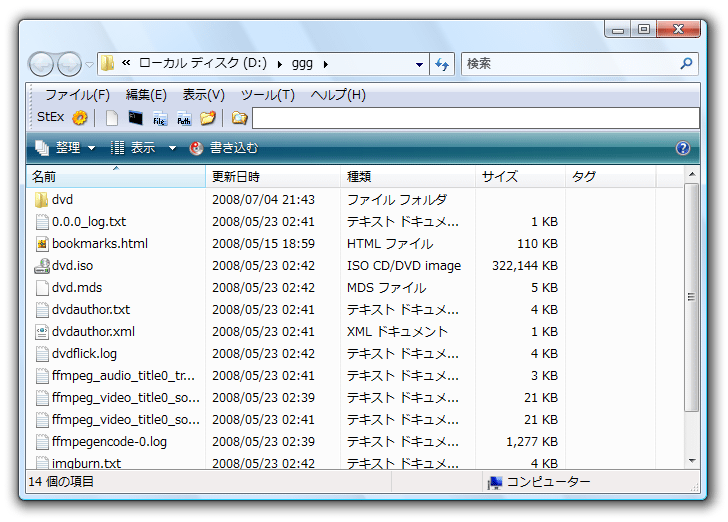Click the ggg breadcrumb segment
Viewport: 728px width, 522px height.
(x=302, y=64)
